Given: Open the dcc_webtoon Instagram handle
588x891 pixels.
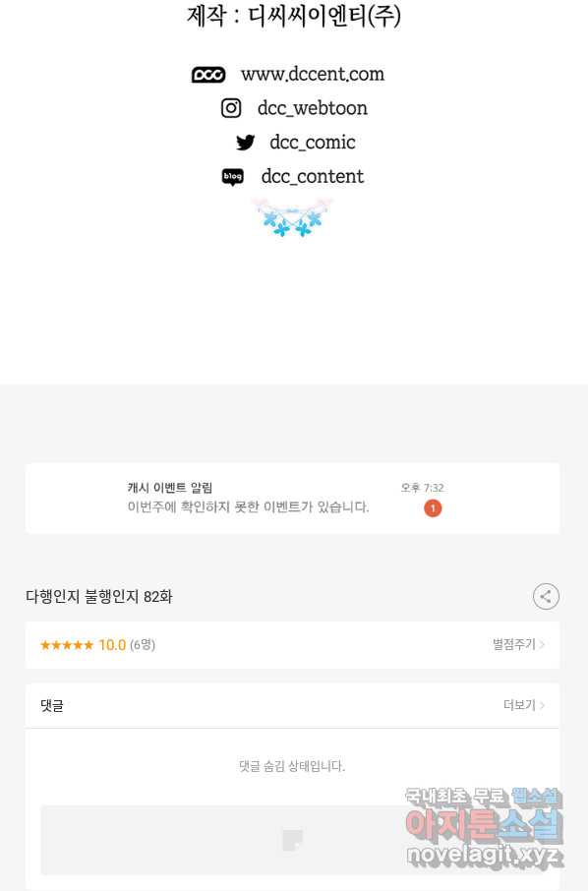Looking at the screenshot, I should coord(313,108).
